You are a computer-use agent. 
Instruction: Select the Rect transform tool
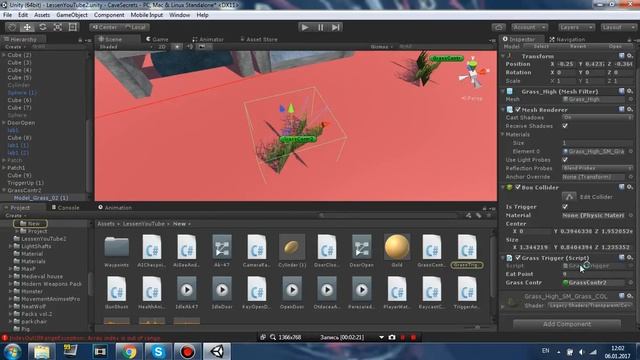[73, 27]
